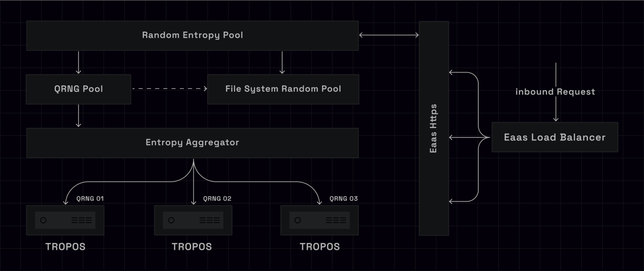
Task: Click the circle indicator on QRNG 01 device
Action: pos(43,220)
